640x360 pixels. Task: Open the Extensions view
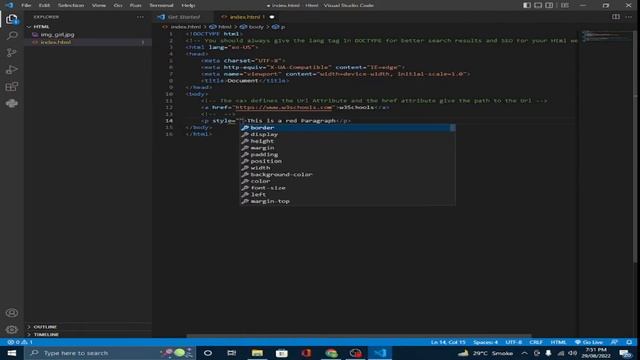click(12, 87)
